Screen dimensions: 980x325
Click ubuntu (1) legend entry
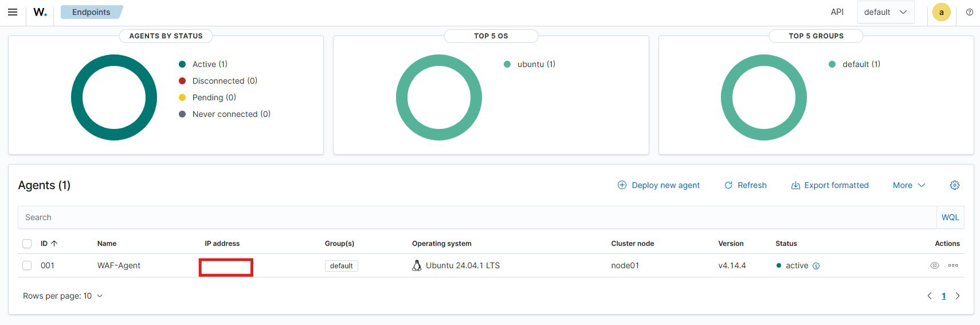click(x=530, y=64)
